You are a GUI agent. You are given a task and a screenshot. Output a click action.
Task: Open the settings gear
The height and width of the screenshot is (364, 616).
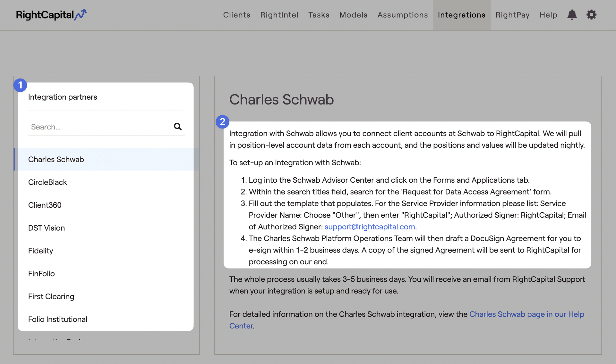(x=591, y=15)
